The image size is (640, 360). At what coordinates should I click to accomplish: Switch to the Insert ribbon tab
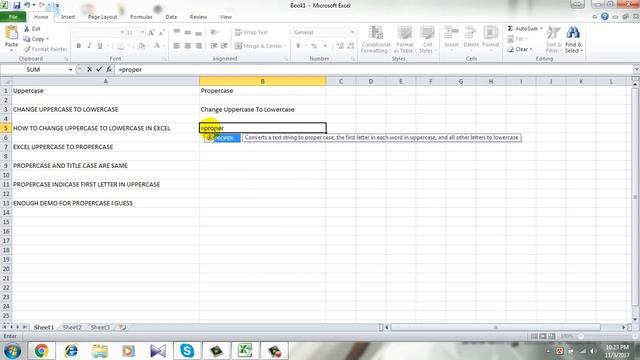click(x=68, y=17)
